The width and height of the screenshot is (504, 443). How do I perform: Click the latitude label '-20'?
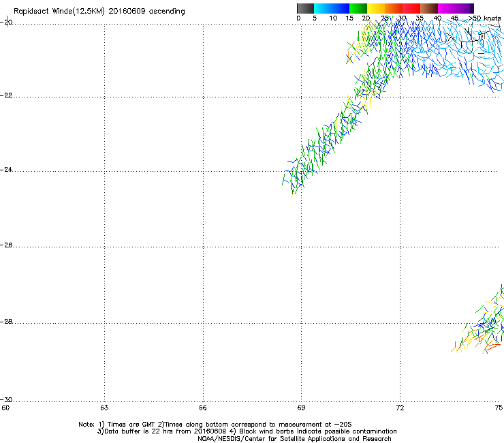tap(6, 22)
